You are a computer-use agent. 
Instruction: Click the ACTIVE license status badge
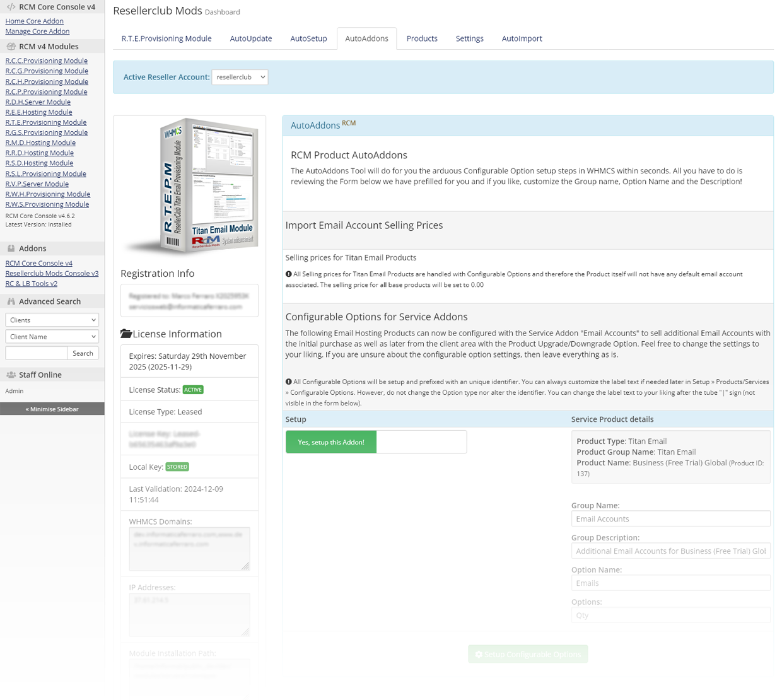pos(193,390)
